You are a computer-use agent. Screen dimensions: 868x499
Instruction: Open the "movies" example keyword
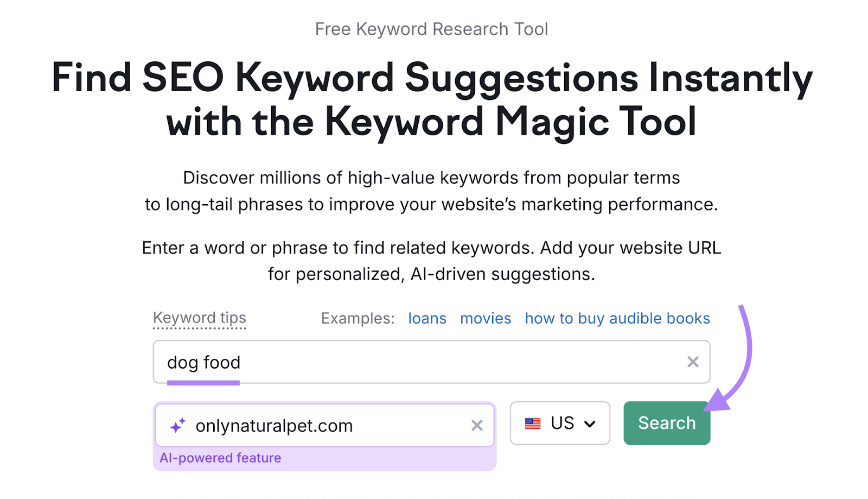485,318
